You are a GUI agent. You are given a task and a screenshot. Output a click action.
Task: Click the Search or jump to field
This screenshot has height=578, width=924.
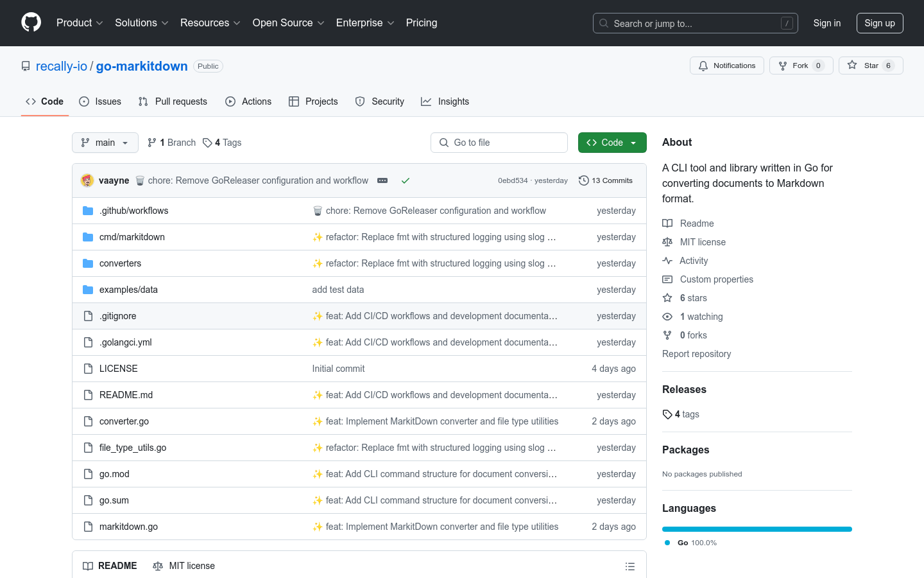[696, 23]
